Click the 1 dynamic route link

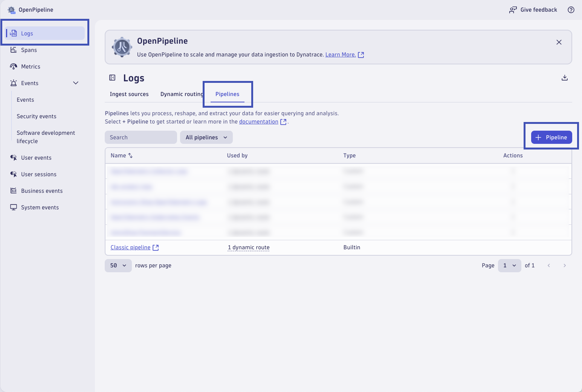pos(249,247)
